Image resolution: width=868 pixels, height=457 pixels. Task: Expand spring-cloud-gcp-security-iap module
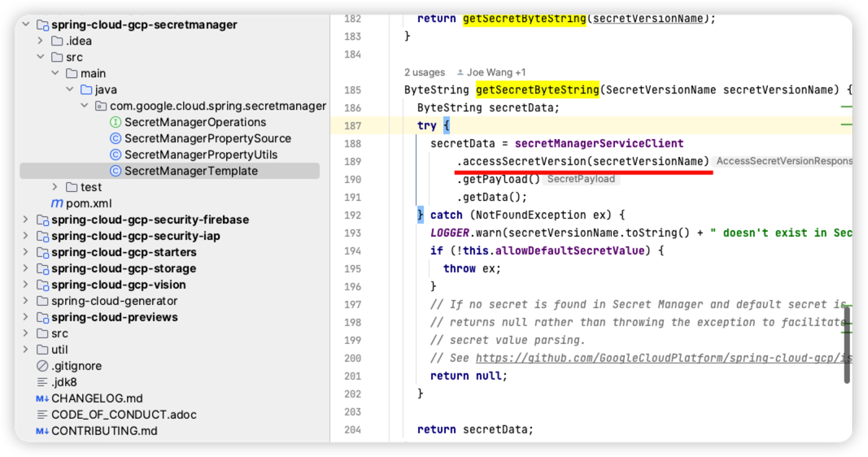pyautogui.click(x=26, y=236)
